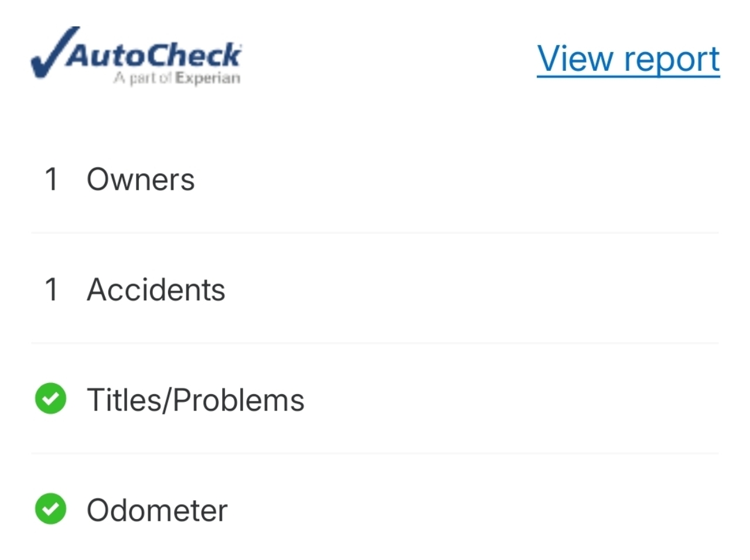Image resolution: width=750 pixels, height=560 pixels.
Task: Click the number 1 next to Owners
Action: click(x=52, y=179)
